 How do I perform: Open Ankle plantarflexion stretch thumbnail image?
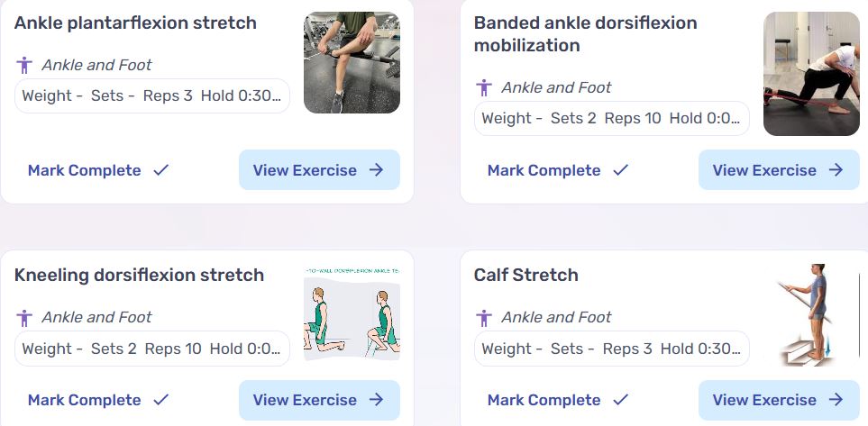pos(352,62)
